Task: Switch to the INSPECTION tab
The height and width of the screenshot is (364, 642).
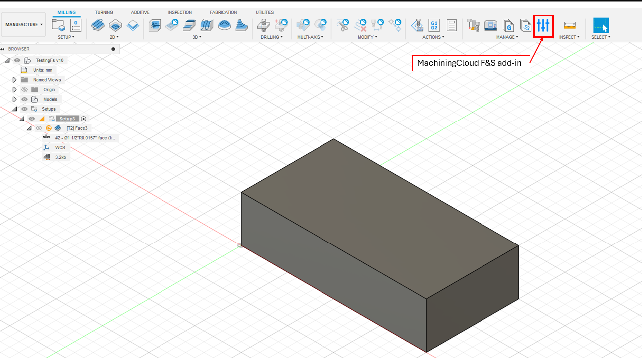Action: 180,12
